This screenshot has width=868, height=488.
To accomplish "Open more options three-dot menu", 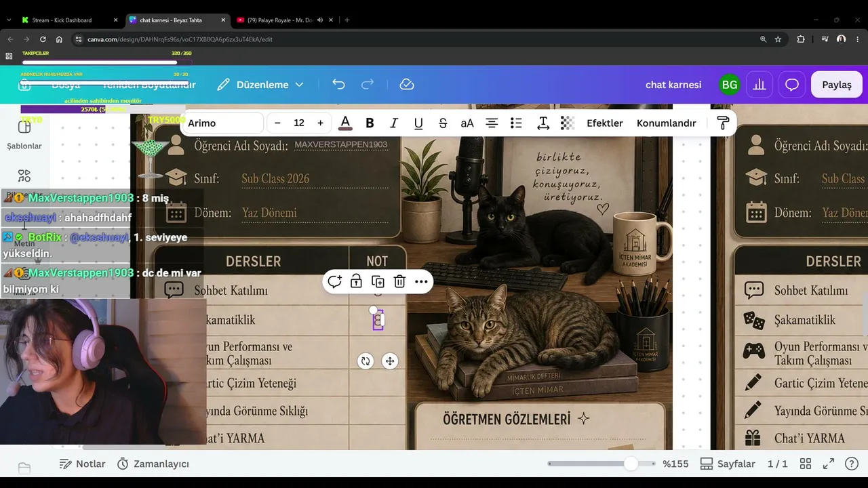I will pos(421,281).
